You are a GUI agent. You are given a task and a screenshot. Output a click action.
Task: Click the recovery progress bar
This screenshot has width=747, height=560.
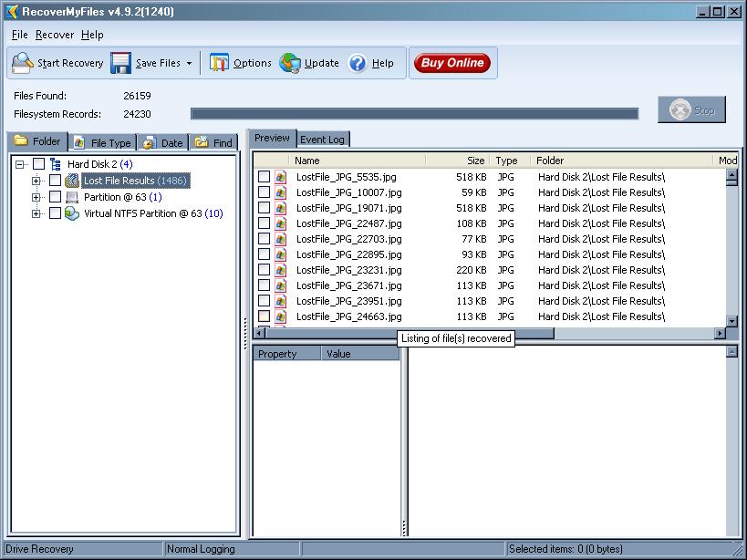[x=414, y=114]
